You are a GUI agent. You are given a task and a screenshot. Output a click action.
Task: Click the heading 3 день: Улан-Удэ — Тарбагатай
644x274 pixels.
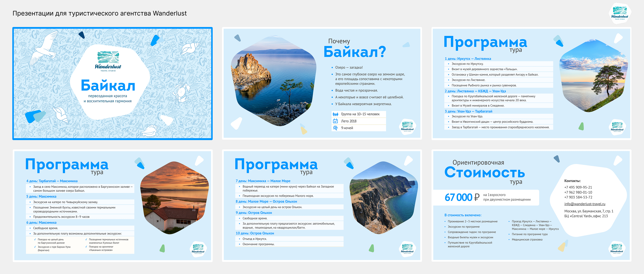tap(468, 112)
